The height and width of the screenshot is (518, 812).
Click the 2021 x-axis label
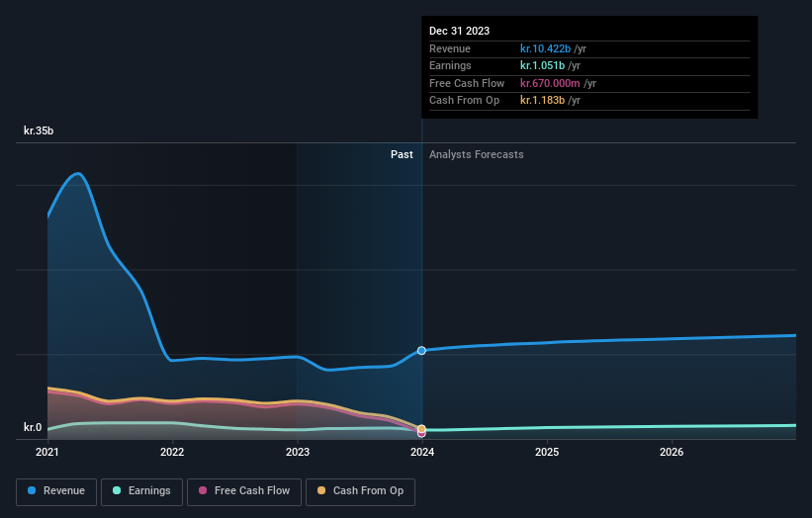47,453
